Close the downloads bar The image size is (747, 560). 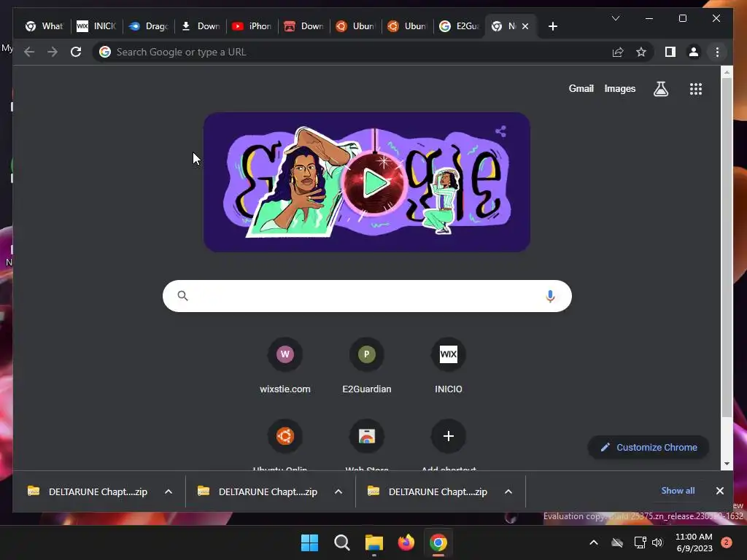(x=720, y=491)
